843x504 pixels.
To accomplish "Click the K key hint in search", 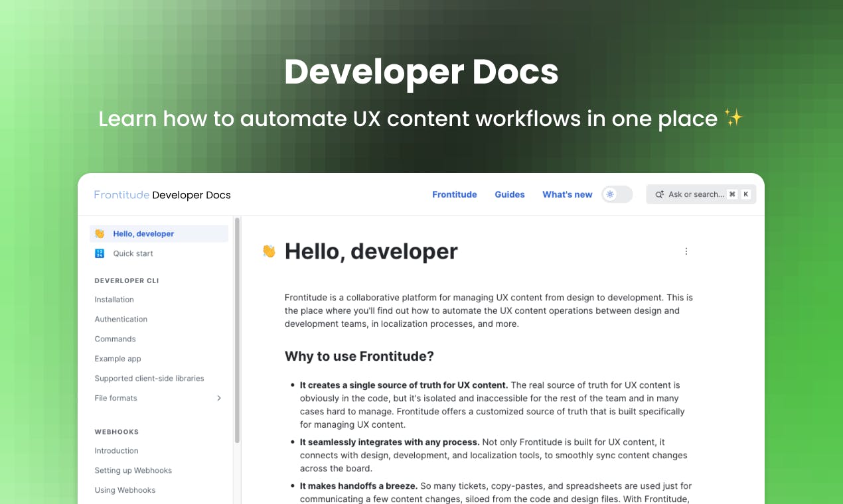I will pyautogui.click(x=746, y=194).
